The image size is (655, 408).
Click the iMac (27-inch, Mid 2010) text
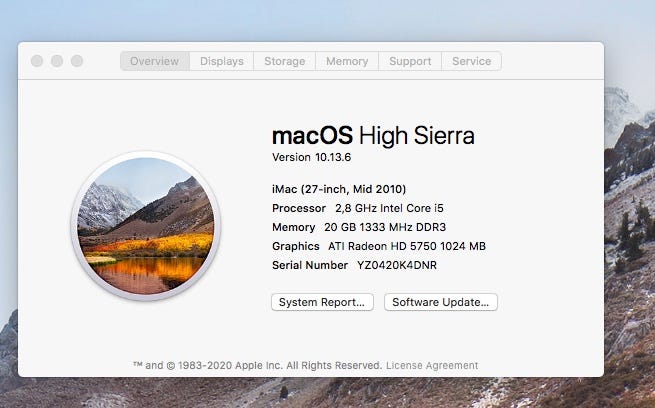click(339, 189)
